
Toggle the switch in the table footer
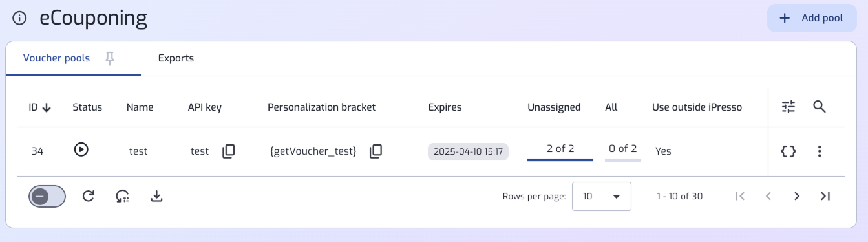(47, 196)
